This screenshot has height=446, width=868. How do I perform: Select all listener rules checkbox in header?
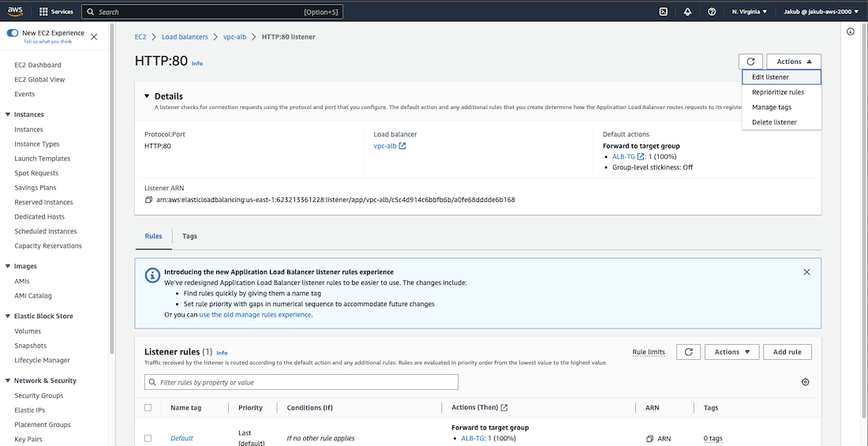(148, 408)
